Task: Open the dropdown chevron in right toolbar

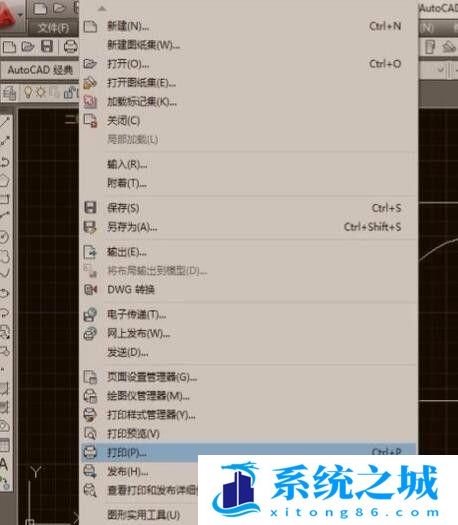Action: click(x=441, y=70)
